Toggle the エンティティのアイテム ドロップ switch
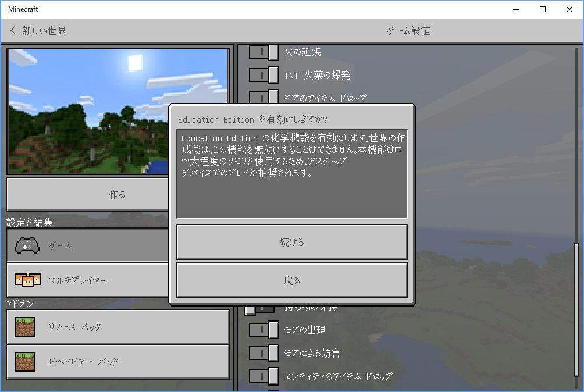 [263, 376]
